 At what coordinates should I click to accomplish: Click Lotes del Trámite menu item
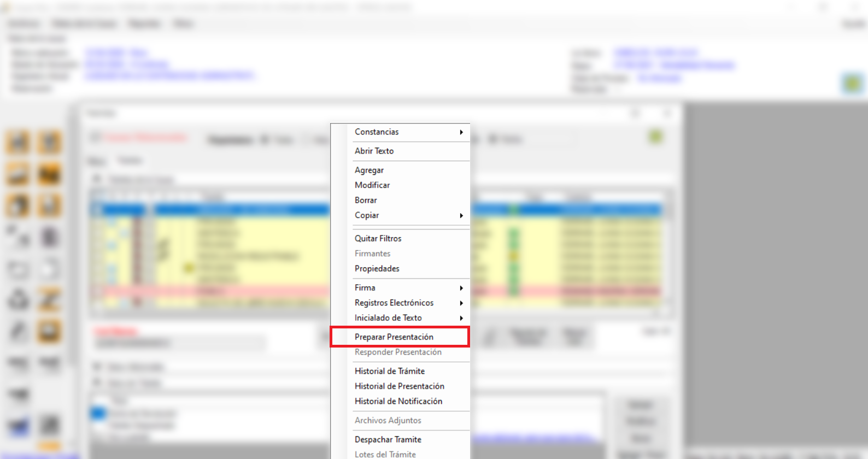[385, 454]
